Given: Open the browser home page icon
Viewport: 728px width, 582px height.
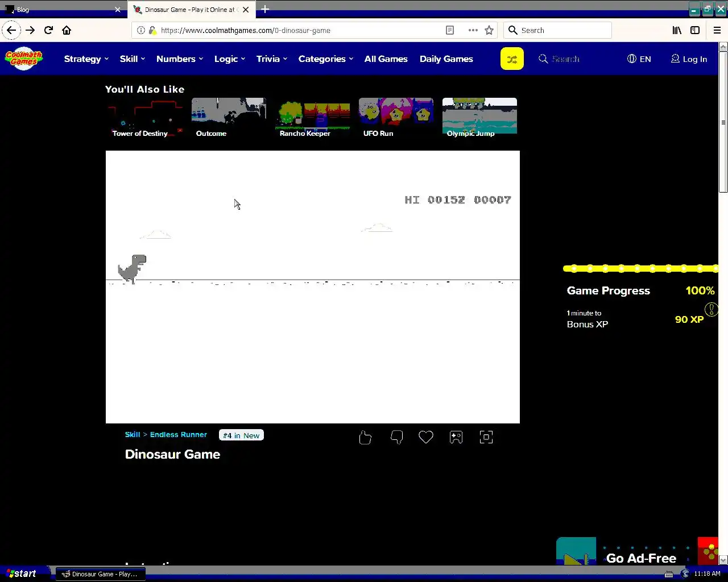Looking at the screenshot, I should point(67,30).
